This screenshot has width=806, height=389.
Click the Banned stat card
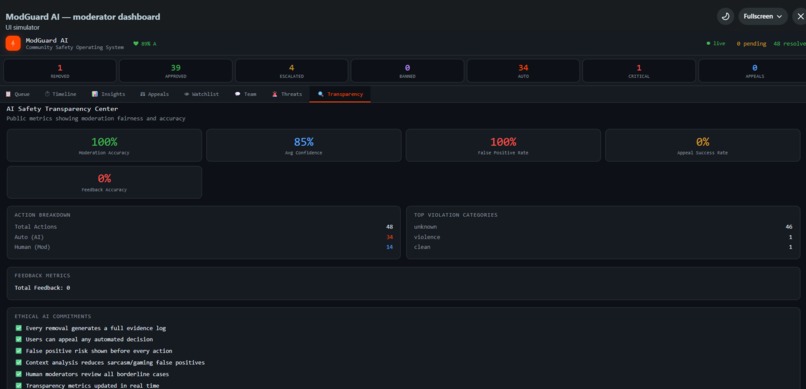point(407,71)
